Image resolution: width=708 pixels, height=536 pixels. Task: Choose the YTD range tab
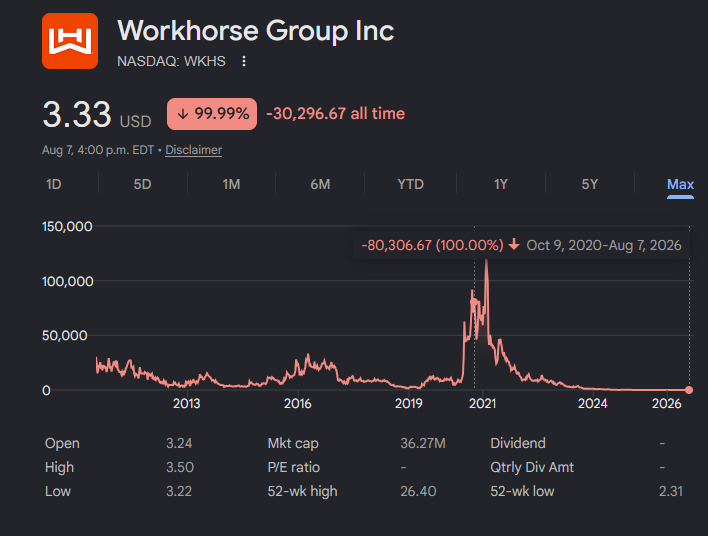[x=410, y=184]
